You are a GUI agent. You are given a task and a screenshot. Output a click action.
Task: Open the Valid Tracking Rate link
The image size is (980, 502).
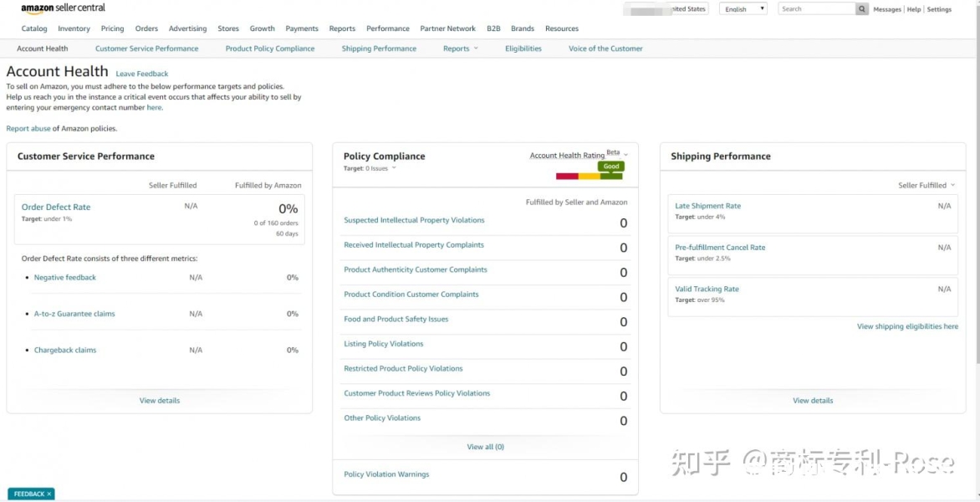(x=707, y=289)
